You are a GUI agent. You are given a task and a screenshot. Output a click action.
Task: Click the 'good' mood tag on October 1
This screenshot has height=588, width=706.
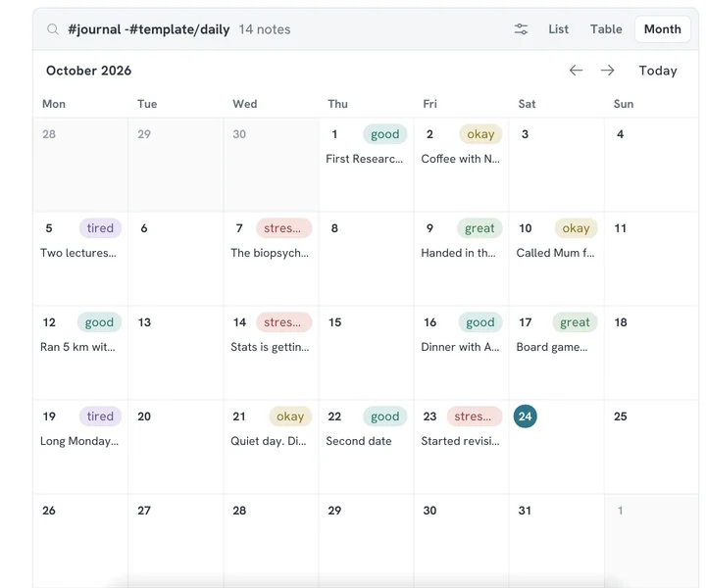pyautogui.click(x=385, y=134)
